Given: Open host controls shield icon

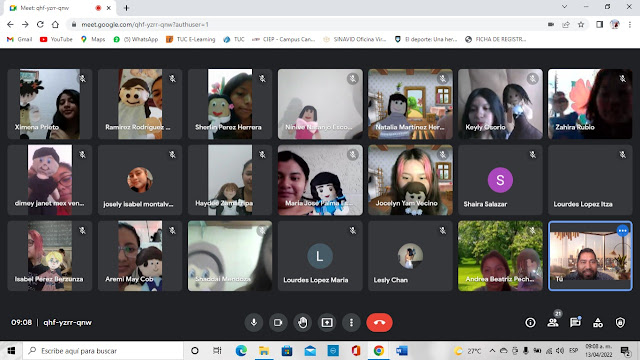Looking at the screenshot, I should coord(620,322).
